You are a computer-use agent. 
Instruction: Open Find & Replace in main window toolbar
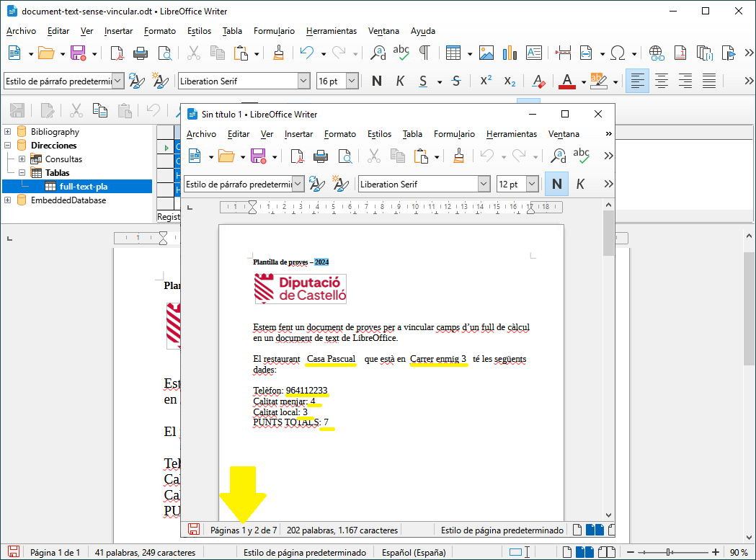pos(378,53)
